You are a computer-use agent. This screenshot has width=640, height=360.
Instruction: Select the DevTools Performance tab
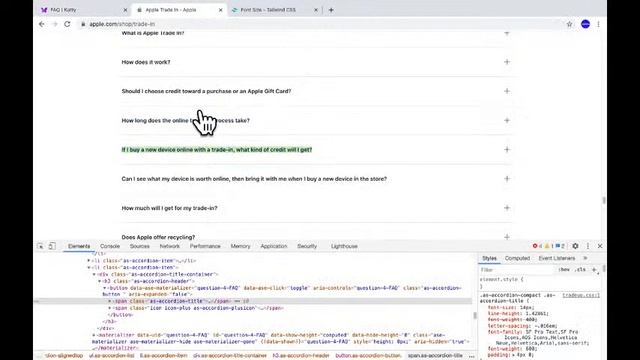pos(205,246)
